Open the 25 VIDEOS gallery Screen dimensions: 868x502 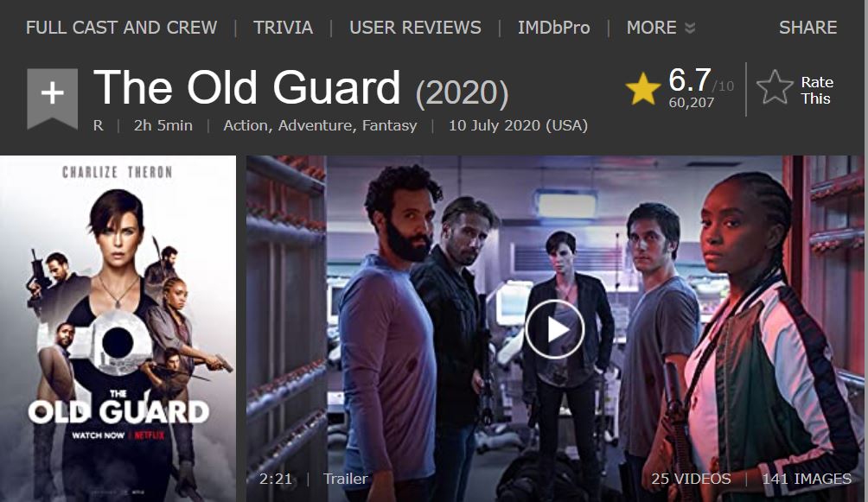691,479
